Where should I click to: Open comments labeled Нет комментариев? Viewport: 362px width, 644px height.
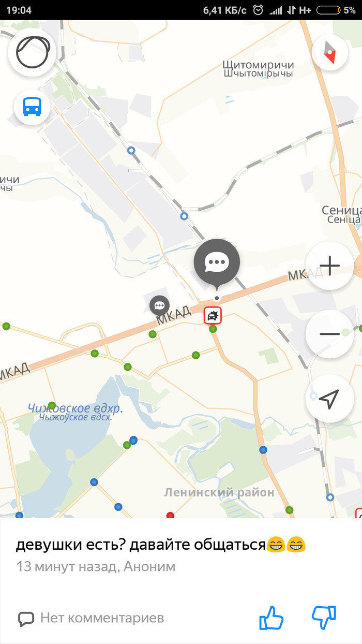[x=91, y=618]
